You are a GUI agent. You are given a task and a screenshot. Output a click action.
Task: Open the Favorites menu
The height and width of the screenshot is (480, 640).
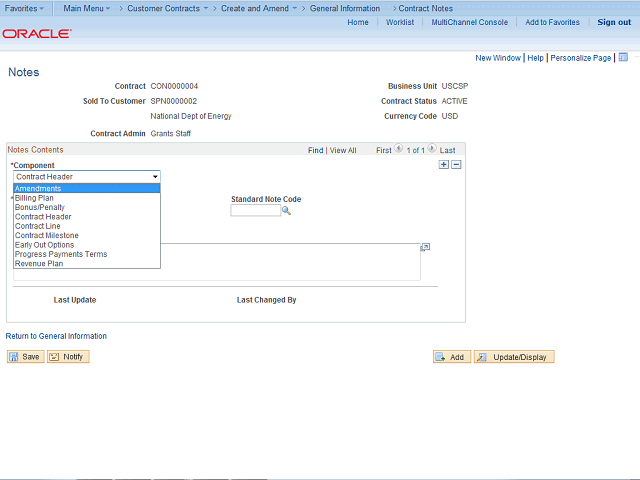point(24,8)
